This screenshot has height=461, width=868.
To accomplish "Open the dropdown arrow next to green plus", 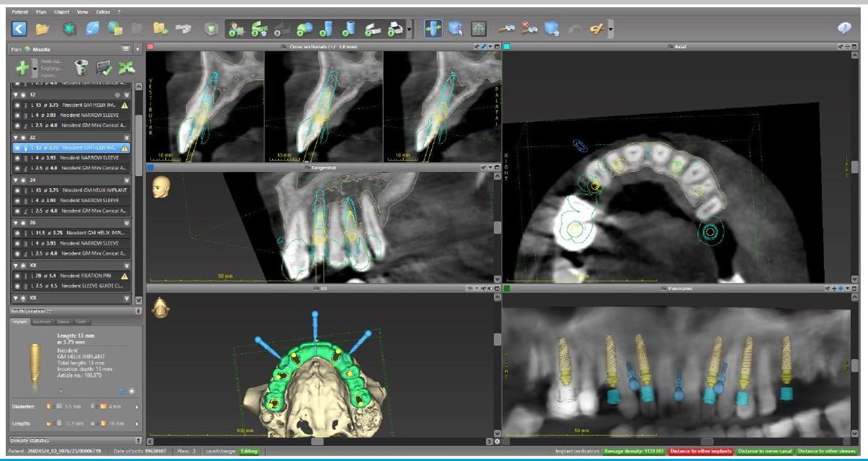I will 34,67.
